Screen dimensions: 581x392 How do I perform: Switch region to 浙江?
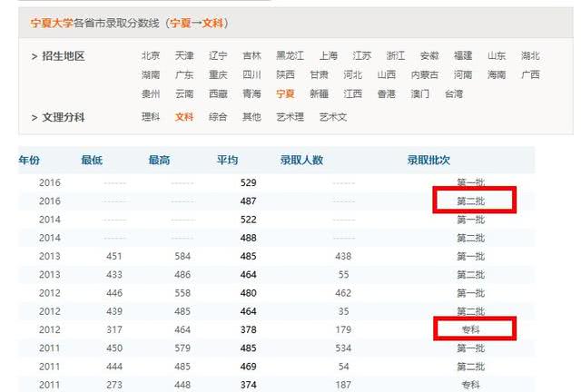[x=396, y=55]
